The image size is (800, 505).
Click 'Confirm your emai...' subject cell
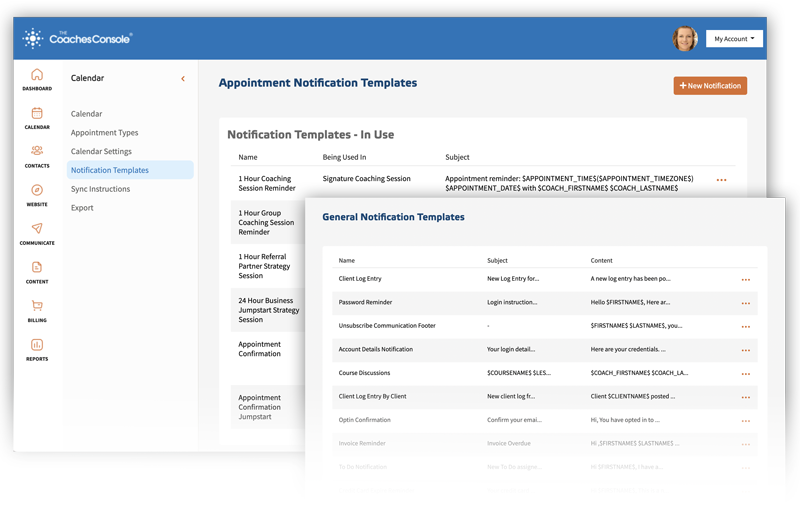point(514,420)
